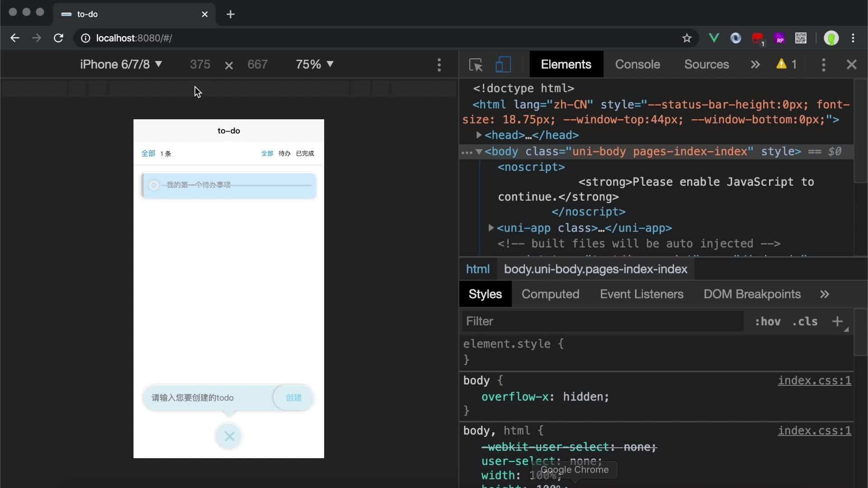
Task: Toggle the device toolbar
Action: click(503, 65)
